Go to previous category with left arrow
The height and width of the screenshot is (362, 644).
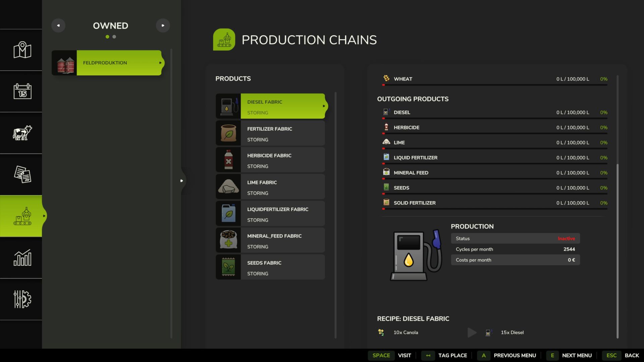click(58, 25)
